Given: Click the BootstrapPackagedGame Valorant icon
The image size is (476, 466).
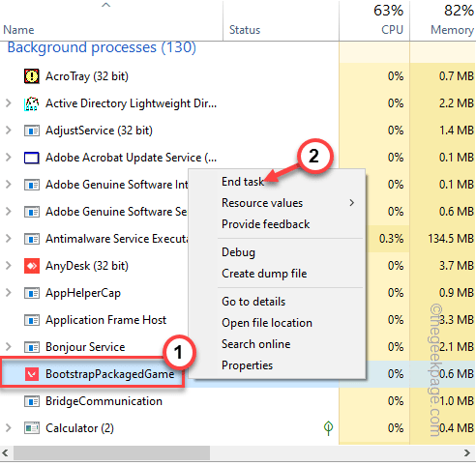Looking at the screenshot, I should tap(32, 374).
